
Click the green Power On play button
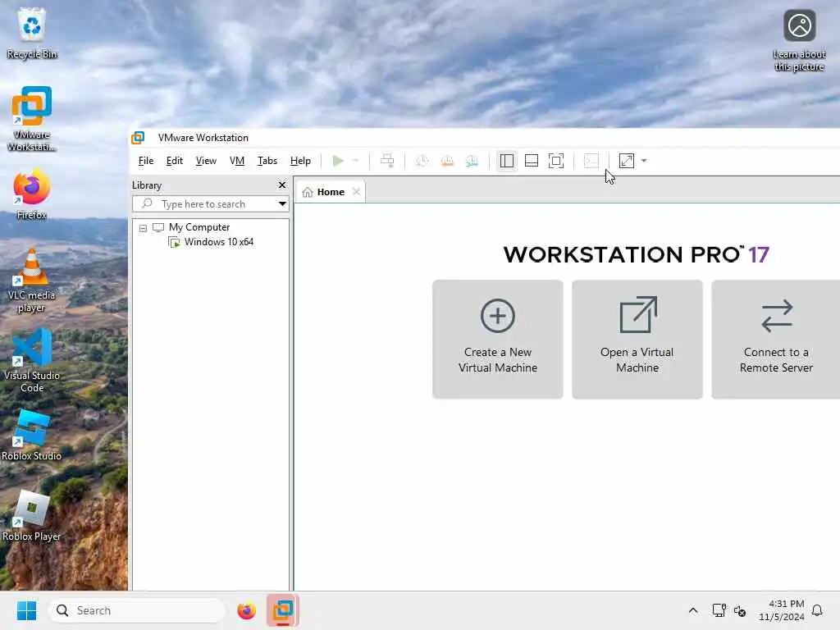click(338, 161)
